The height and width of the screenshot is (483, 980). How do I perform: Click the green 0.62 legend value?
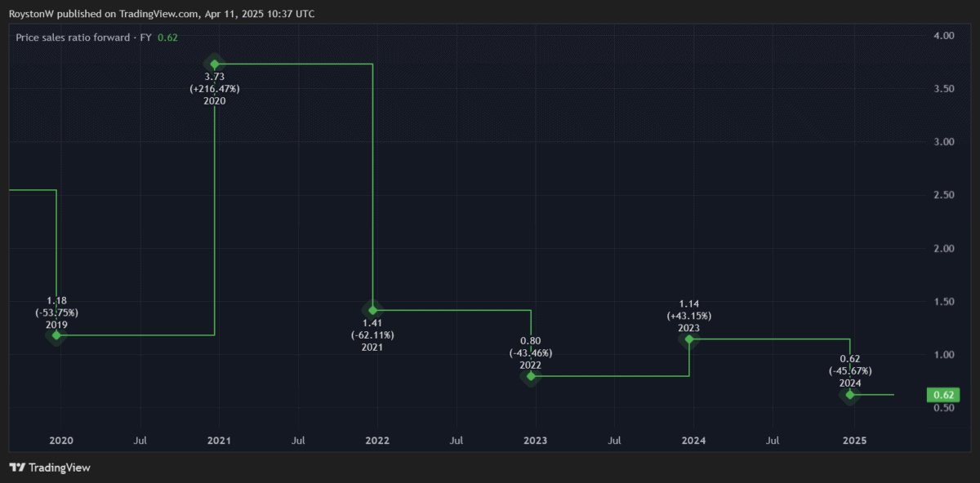pyautogui.click(x=167, y=38)
